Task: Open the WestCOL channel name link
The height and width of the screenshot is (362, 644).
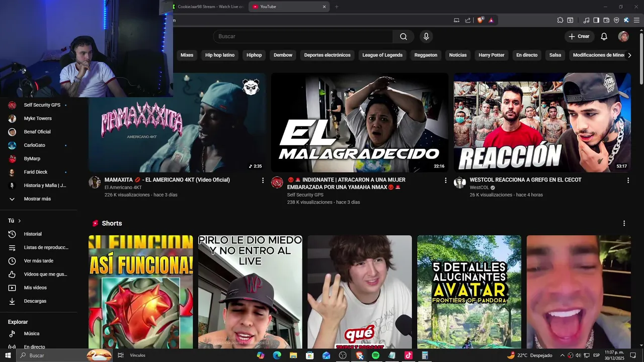Action: click(x=479, y=188)
